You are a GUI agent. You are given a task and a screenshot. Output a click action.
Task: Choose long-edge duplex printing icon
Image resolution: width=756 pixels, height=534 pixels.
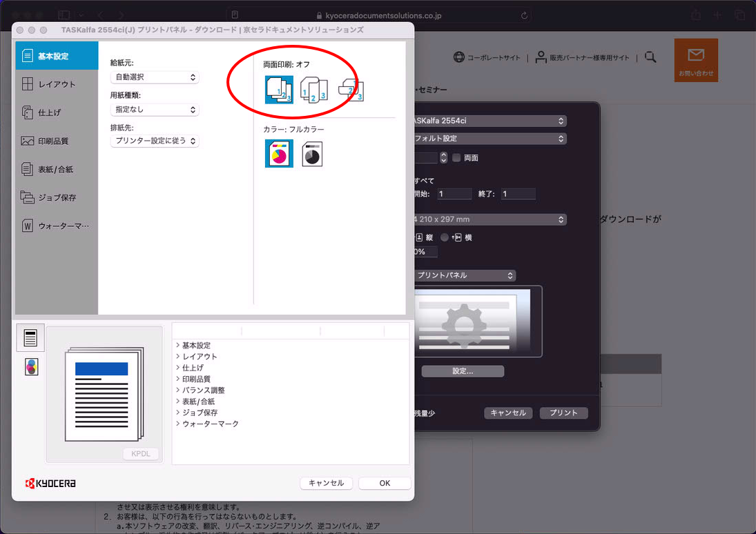tap(314, 90)
